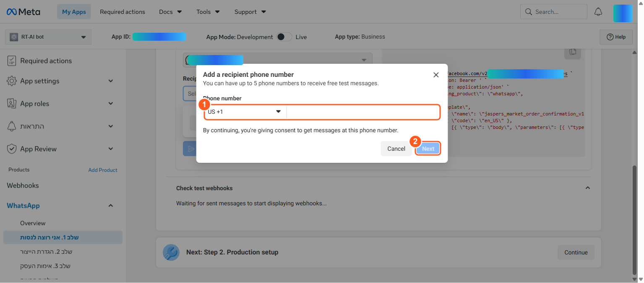
Task: Click the Required actions checklist icon
Action: pos(12,61)
